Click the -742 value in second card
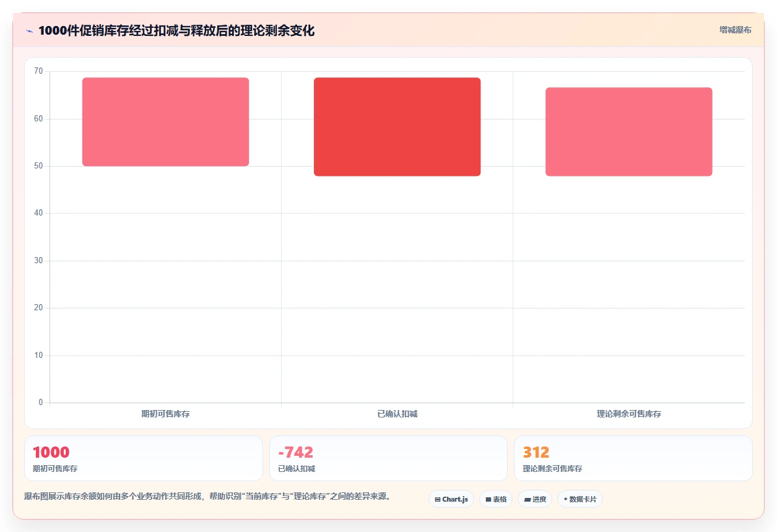The width and height of the screenshot is (777, 532). [x=295, y=452]
